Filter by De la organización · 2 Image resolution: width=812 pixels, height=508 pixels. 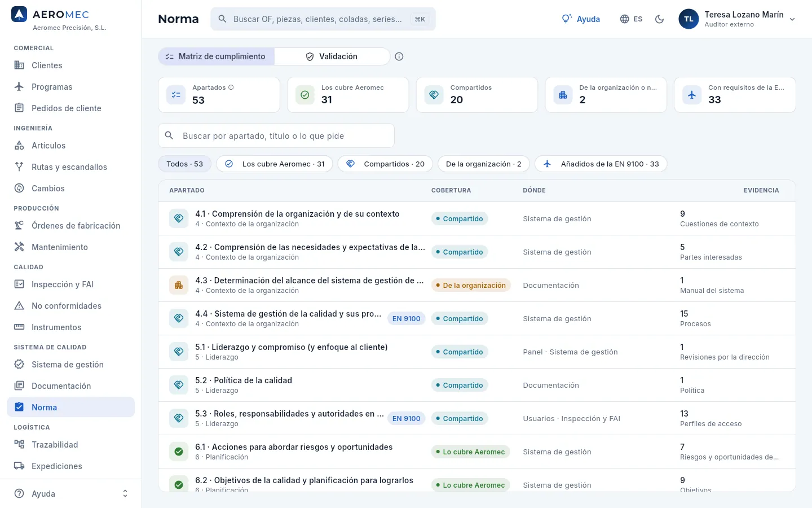coord(484,164)
